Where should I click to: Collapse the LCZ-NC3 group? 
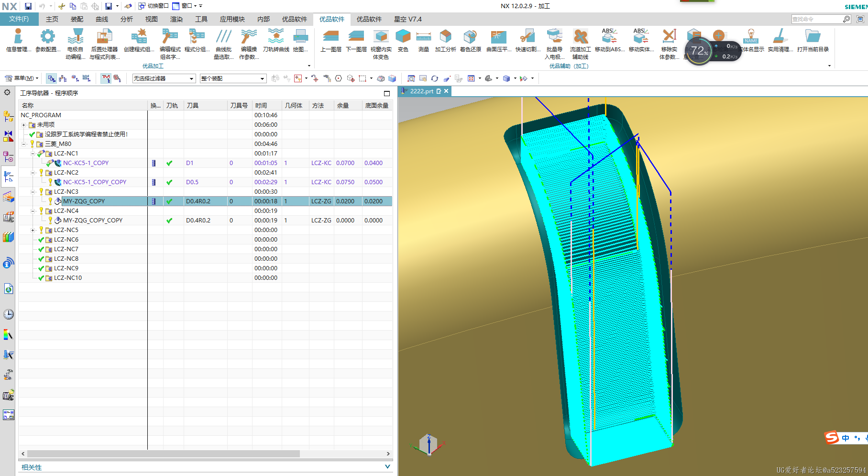tap(33, 192)
